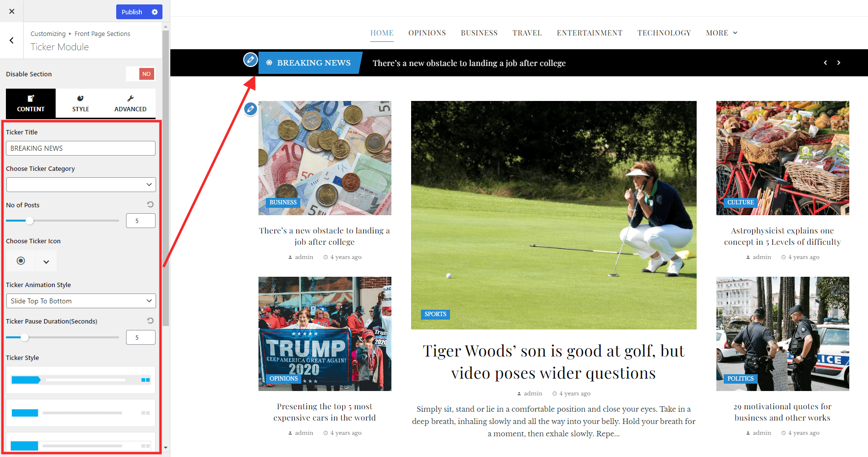
Task: Switch to the Advanced tab
Action: click(130, 103)
